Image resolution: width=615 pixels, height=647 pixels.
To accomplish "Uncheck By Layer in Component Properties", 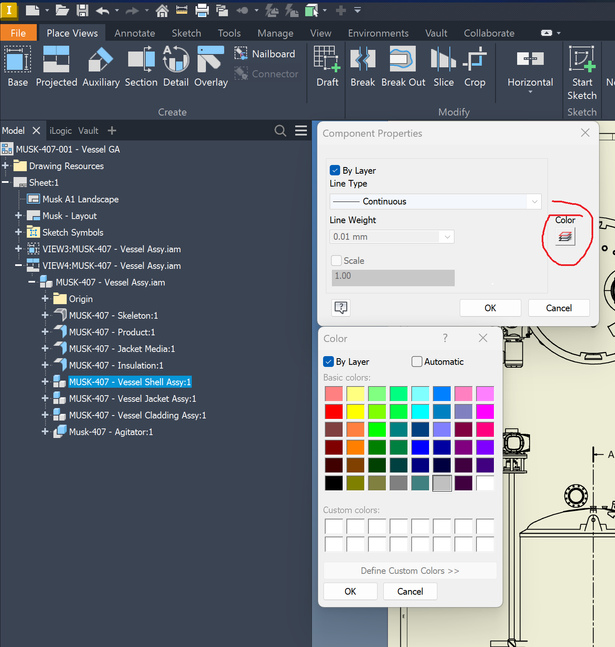I will [335, 170].
